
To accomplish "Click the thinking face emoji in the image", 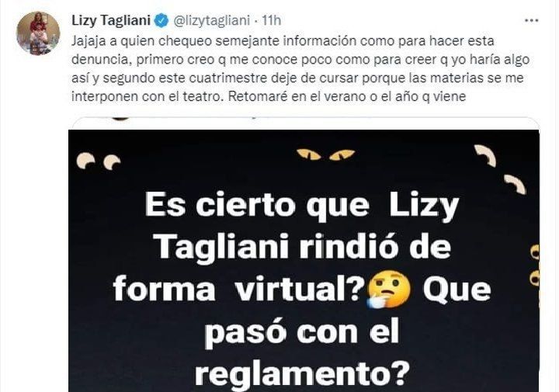I will pos(389,290).
